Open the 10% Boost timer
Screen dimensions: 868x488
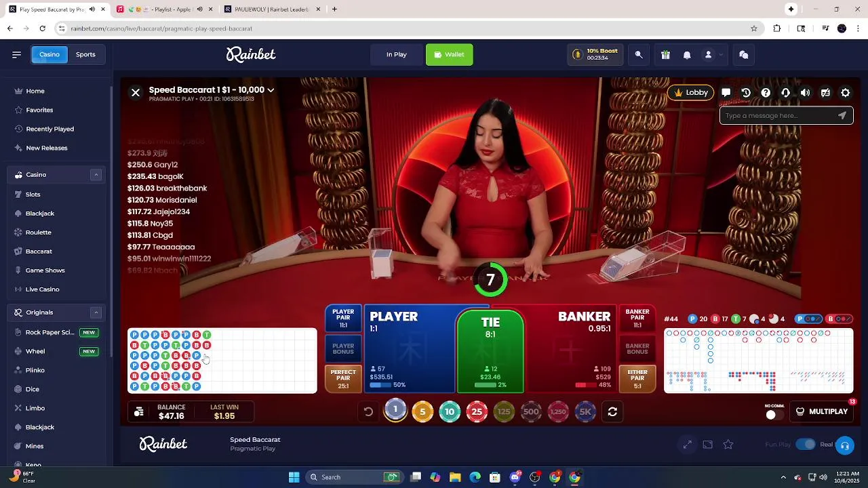pos(595,55)
